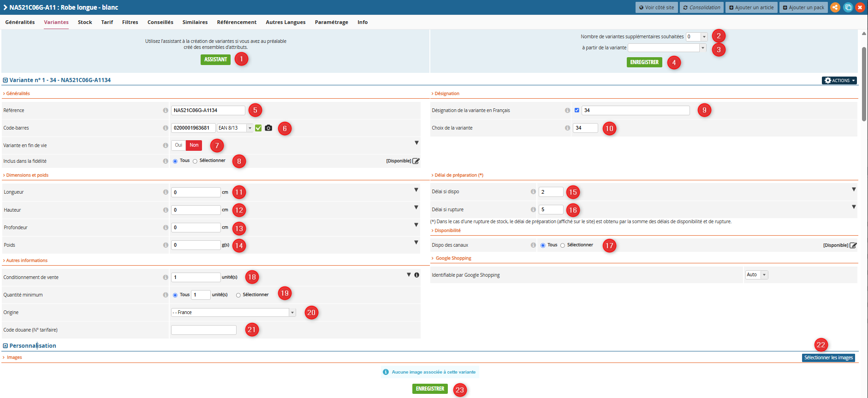Click the green ASSISTANT button
Image resolution: width=868 pixels, height=398 pixels.
(x=215, y=59)
